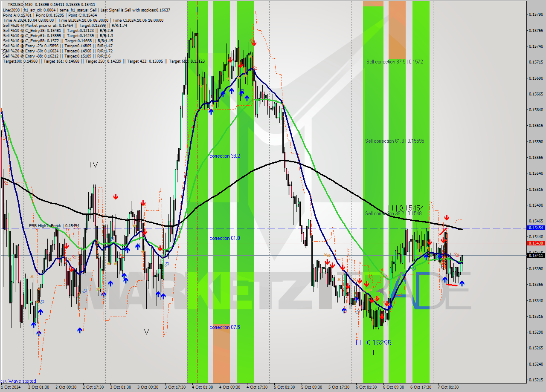Click the black 0.15411 current price tag
This screenshot has height=392, width=546.
coord(536,255)
